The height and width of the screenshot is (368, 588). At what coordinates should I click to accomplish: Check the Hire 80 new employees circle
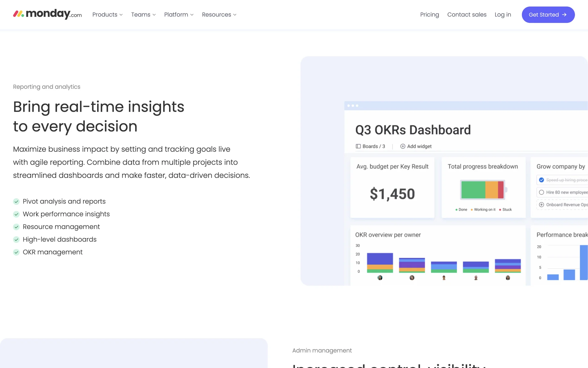click(541, 192)
